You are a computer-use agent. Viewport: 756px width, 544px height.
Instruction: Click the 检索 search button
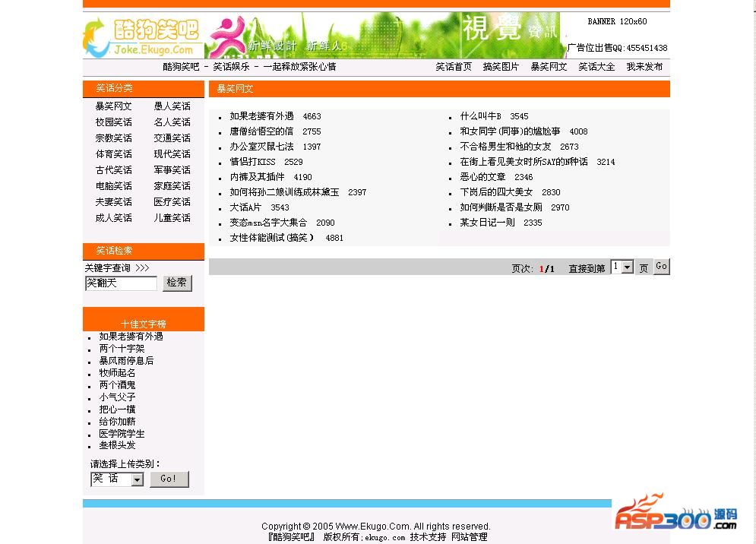177,283
